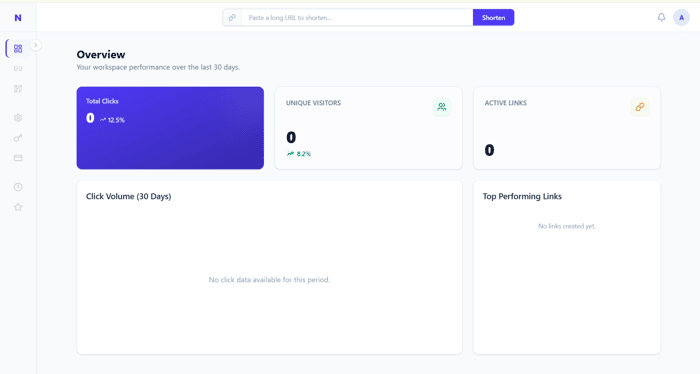This screenshot has height=374, width=700.
Task: Click the Active Links chain icon
Action: click(x=640, y=107)
